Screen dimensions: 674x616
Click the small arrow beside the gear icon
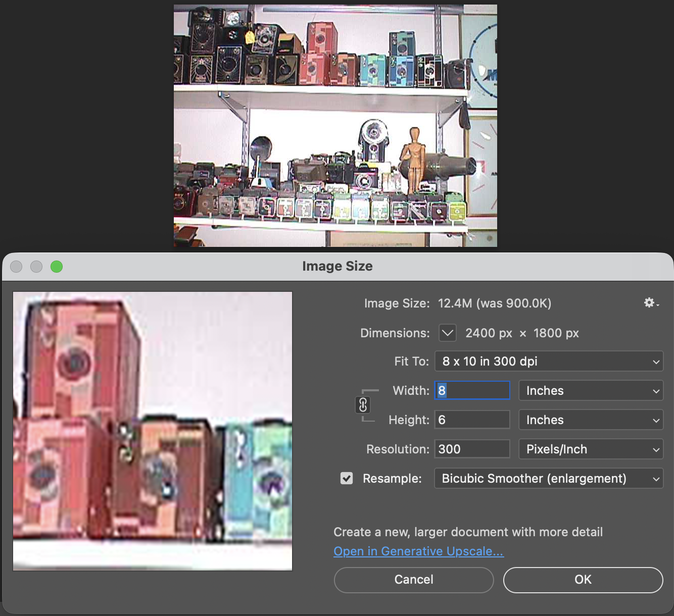point(657,305)
